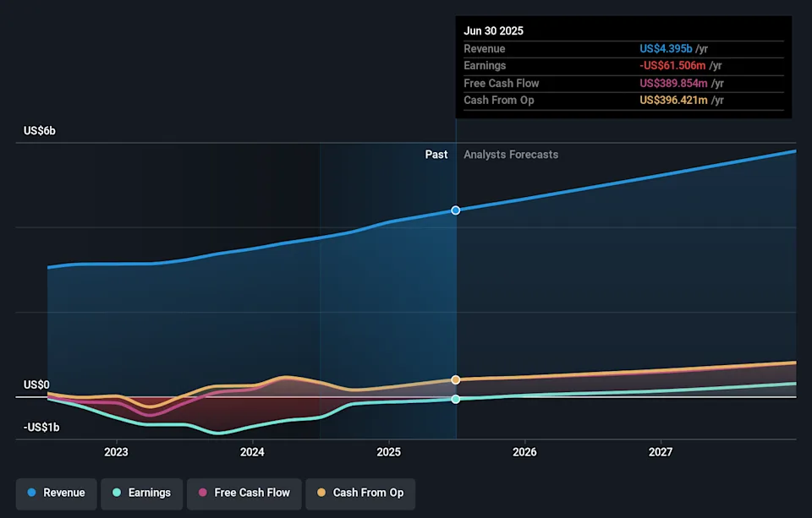The image size is (812, 518).
Task: Click the orange Cash From Op legend dot
Action: click(x=321, y=493)
